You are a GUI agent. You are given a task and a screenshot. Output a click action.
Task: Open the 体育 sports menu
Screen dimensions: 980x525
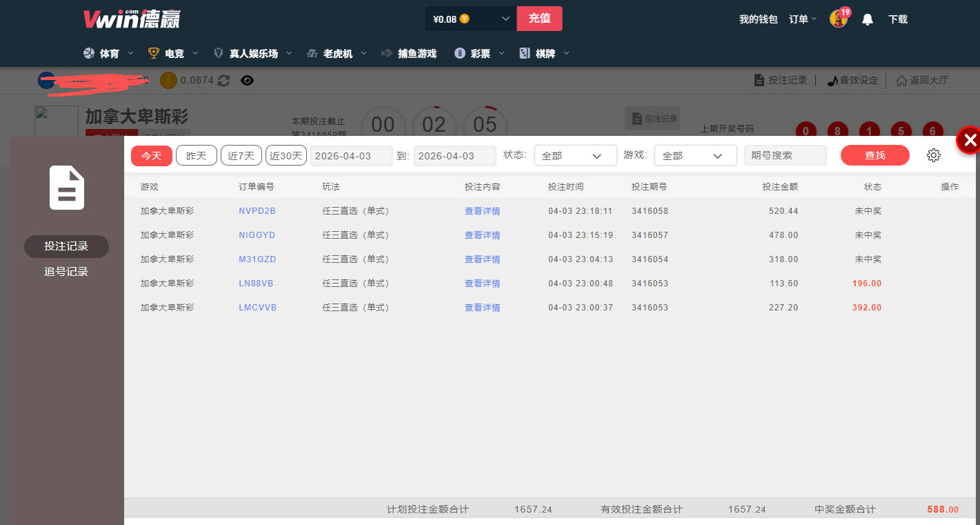coord(109,54)
